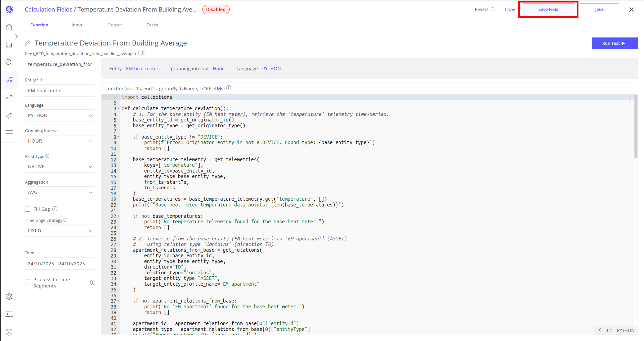644x341 pixels.
Task: Expand the Grouping Interval HOUR dropdown
Action: pos(60,141)
